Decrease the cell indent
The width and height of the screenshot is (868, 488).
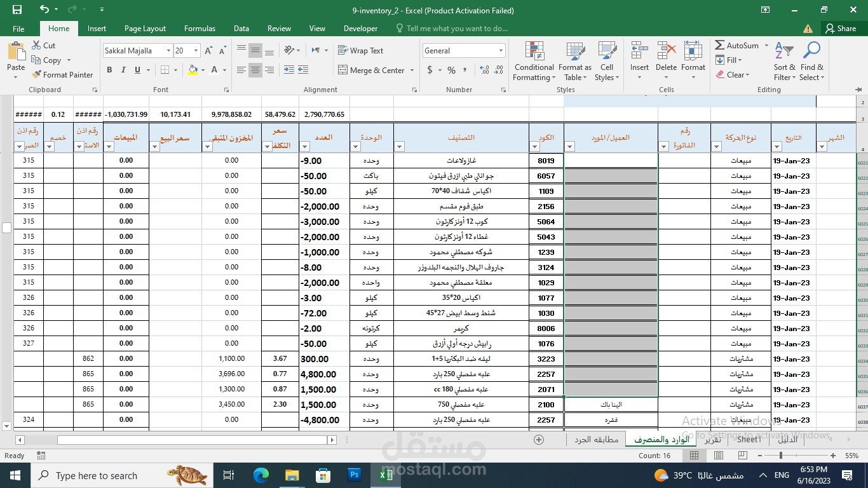point(289,70)
